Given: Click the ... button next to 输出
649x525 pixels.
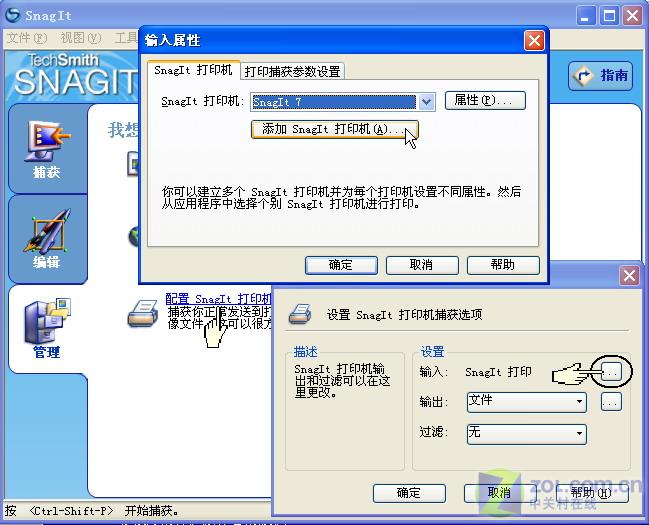Looking at the screenshot, I should [x=611, y=402].
